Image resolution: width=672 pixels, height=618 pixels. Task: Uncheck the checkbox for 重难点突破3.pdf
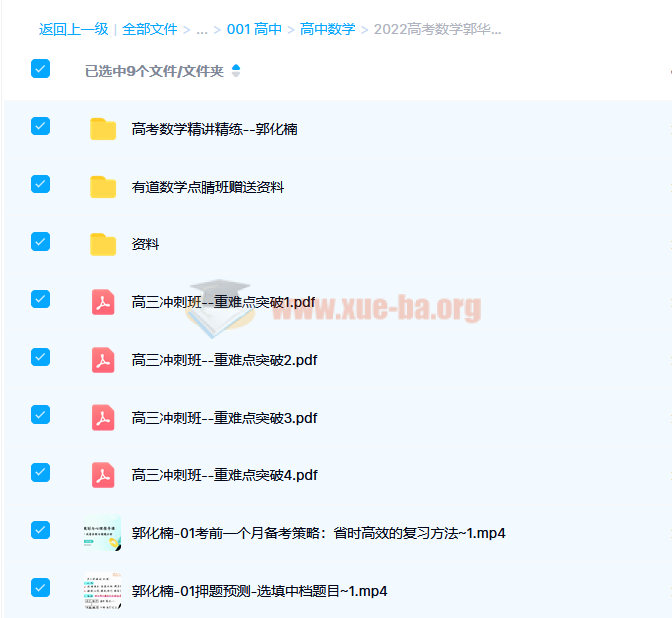(x=40, y=414)
